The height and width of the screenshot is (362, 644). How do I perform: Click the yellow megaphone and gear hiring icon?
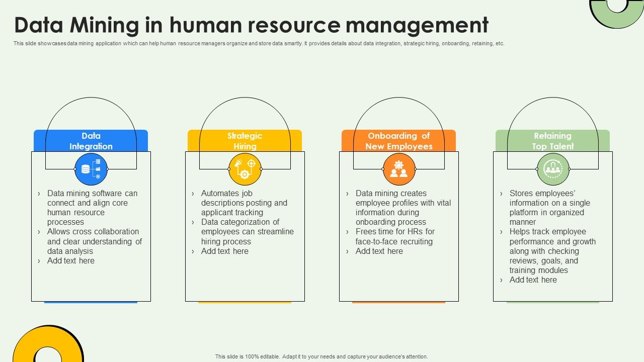(x=245, y=169)
